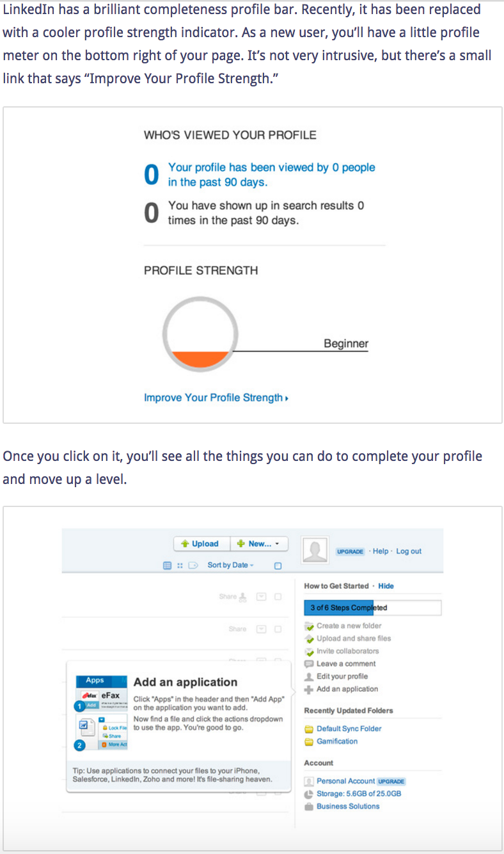Click Log out in the header
The width and height of the screenshot is (504, 854).
409,551
